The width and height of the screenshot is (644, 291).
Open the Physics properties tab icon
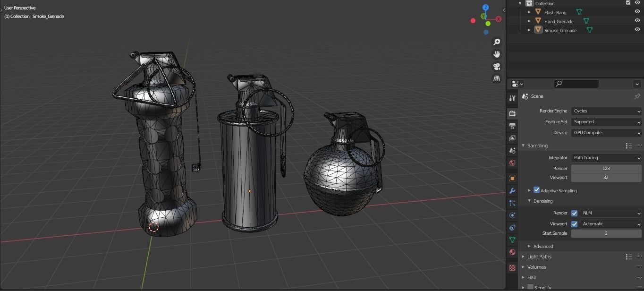click(512, 215)
